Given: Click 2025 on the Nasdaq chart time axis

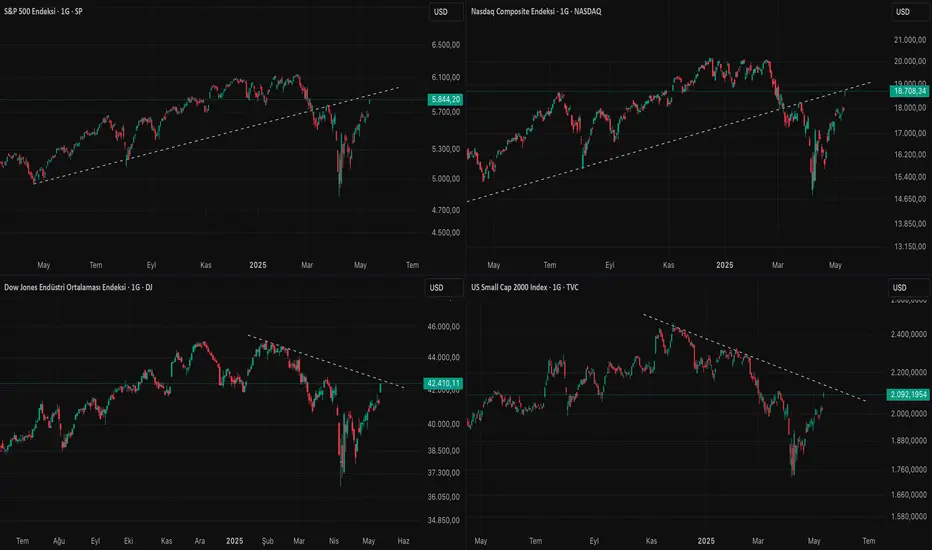Looking at the screenshot, I should 725,266.
